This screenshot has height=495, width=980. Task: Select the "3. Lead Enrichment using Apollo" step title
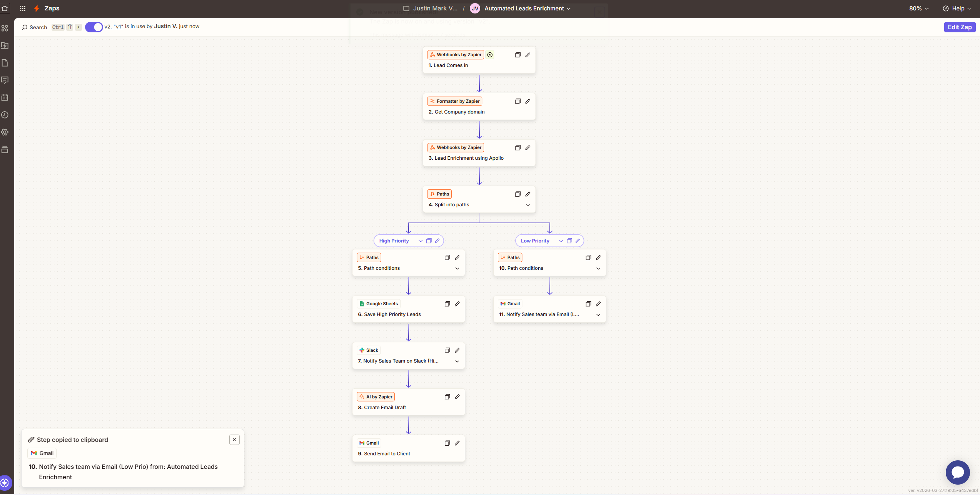point(466,158)
